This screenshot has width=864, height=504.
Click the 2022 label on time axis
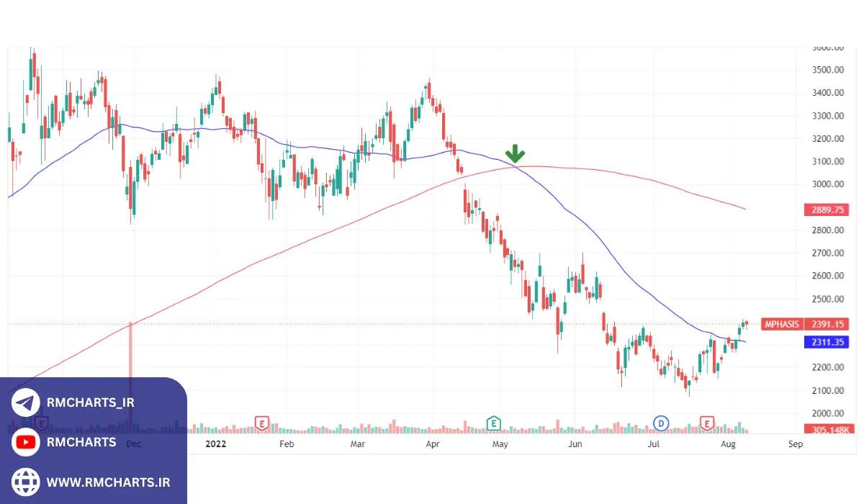[x=216, y=444]
